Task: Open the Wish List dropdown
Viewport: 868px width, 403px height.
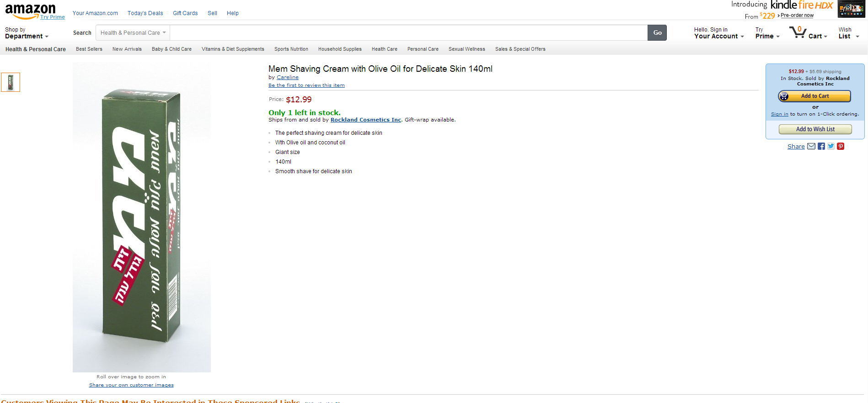Action: click(x=848, y=33)
